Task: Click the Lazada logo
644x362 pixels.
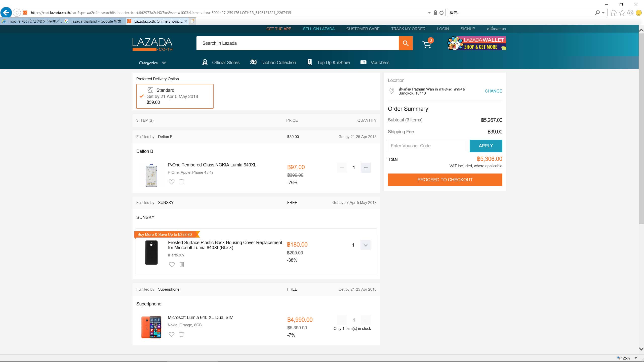Action: pos(152,44)
